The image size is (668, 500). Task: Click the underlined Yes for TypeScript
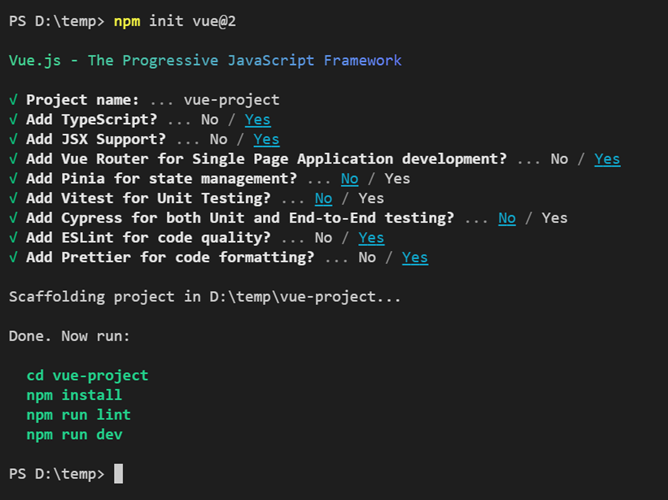pyautogui.click(x=258, y=120)
